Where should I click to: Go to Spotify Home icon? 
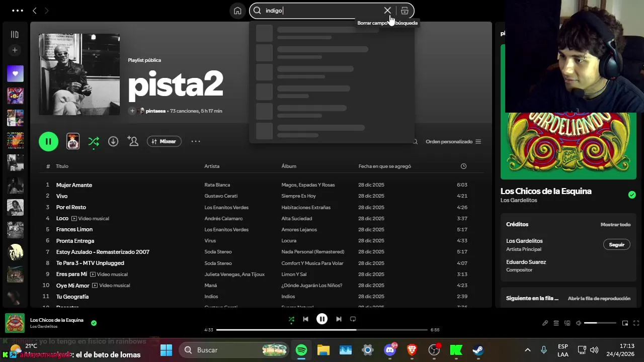[237, 11]
